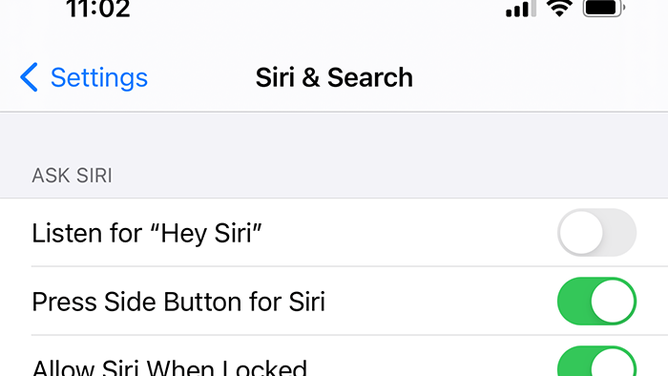Tap the Wi-Fi status icon
668x376 pixels.
559,8
